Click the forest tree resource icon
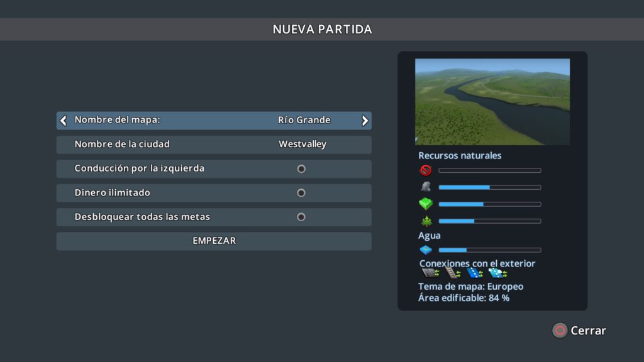644x362 pixels. pos(426,221)
